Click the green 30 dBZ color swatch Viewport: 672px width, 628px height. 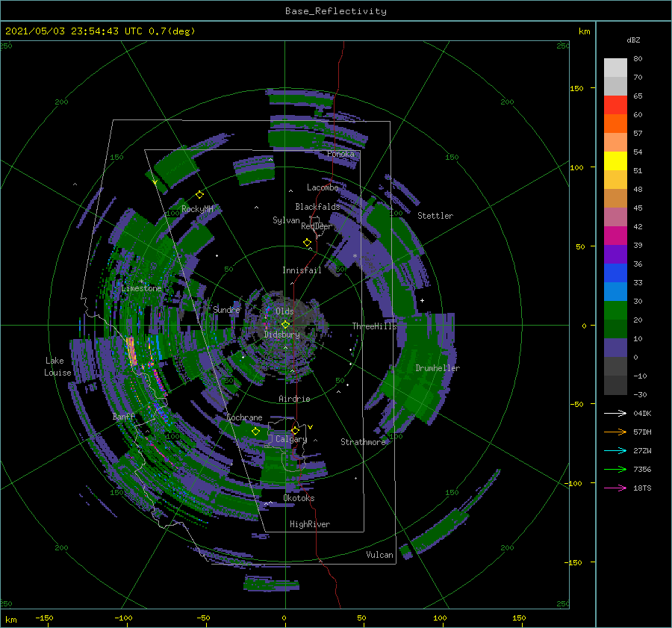(x=615, y=311)
